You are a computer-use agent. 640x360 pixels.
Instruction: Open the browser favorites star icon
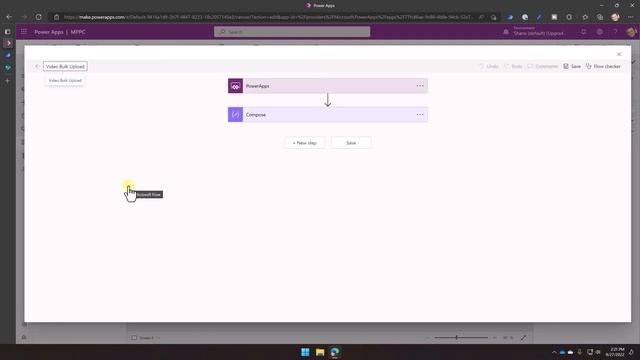click(585, 17)
